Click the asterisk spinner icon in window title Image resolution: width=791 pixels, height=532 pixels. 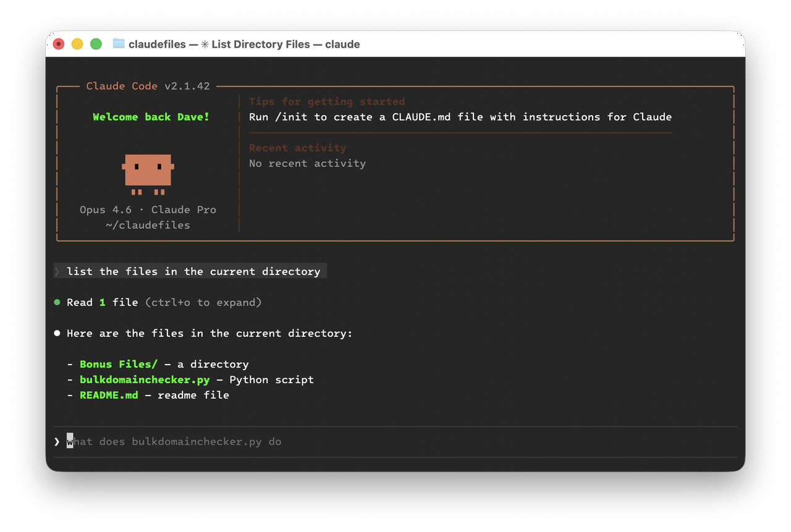coord(205,44)
